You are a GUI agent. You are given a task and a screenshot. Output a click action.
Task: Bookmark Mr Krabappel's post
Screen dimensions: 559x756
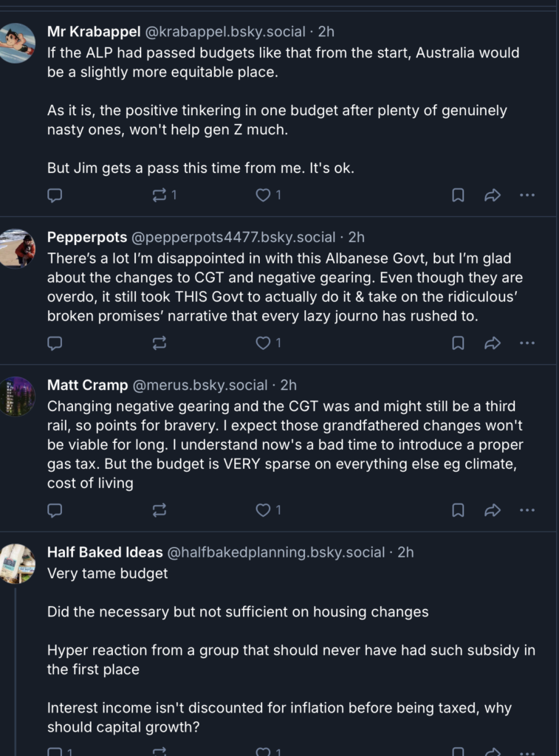[x=458, y=195]
